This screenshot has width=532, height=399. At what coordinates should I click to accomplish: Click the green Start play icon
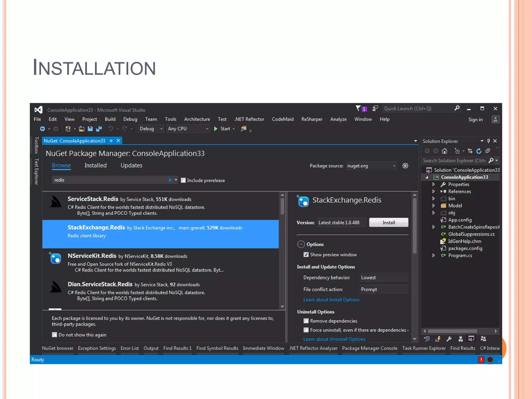tap(216, 129)
